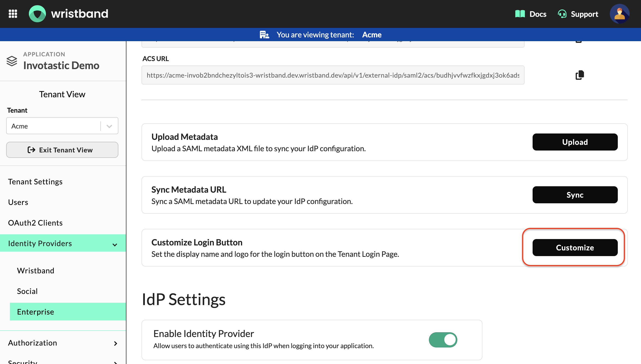Click the Invotastic Demo application name
This screenshot has width=641, height=364.
(x=61, y=66)
